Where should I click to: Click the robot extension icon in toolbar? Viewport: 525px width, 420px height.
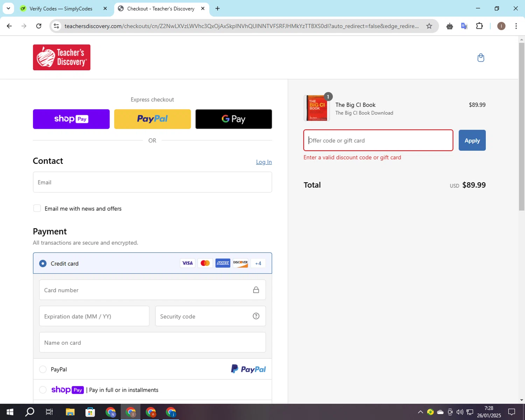pos(450,26)
